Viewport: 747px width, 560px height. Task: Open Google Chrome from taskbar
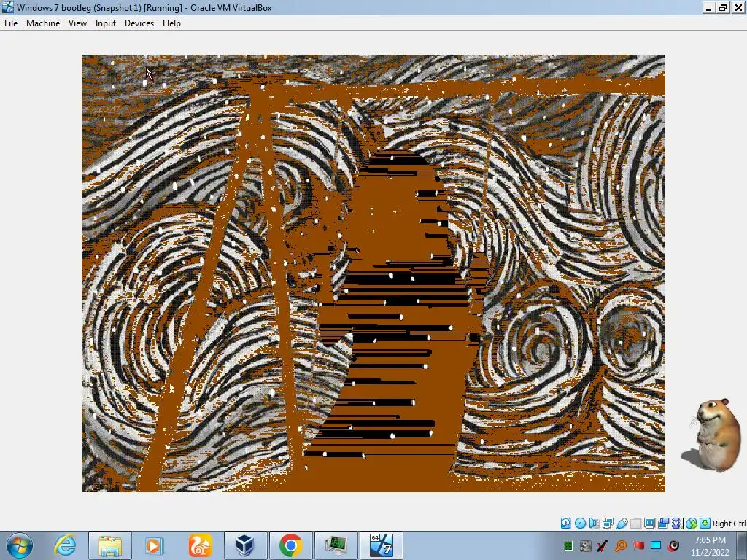point(290,545)
